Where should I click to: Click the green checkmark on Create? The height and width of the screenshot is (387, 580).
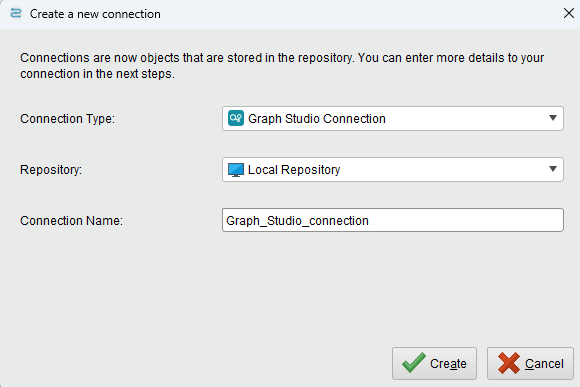click(x=414, y=363)
